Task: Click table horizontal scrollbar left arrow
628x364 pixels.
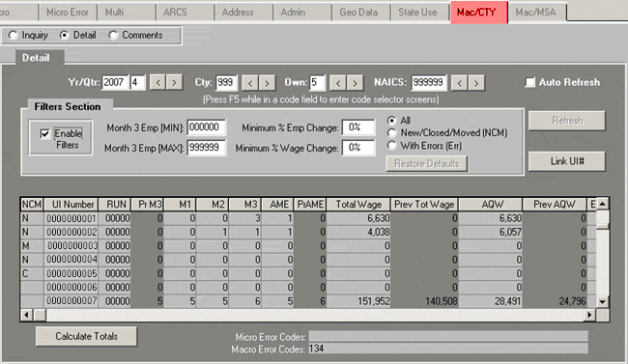Action: point(26,315)
